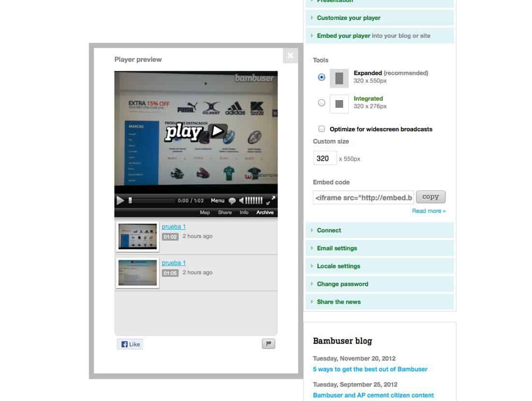This screenshot has width=532, height=401.
Task: Switch to the Share tab in player
Action: [x=224, y=212]
